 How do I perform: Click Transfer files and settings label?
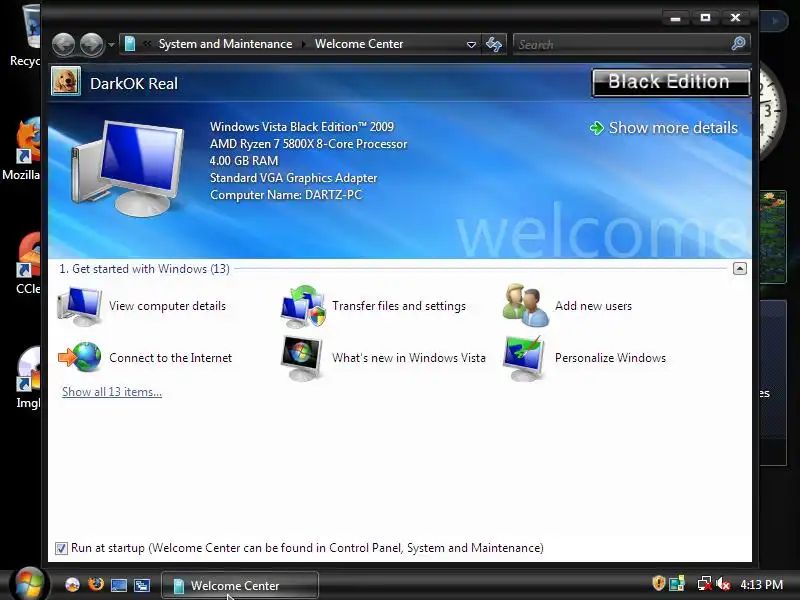click(399, 306)
